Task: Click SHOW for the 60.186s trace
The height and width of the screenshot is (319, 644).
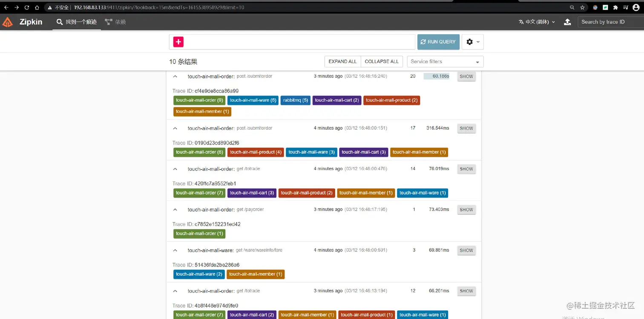Action: 466,77
